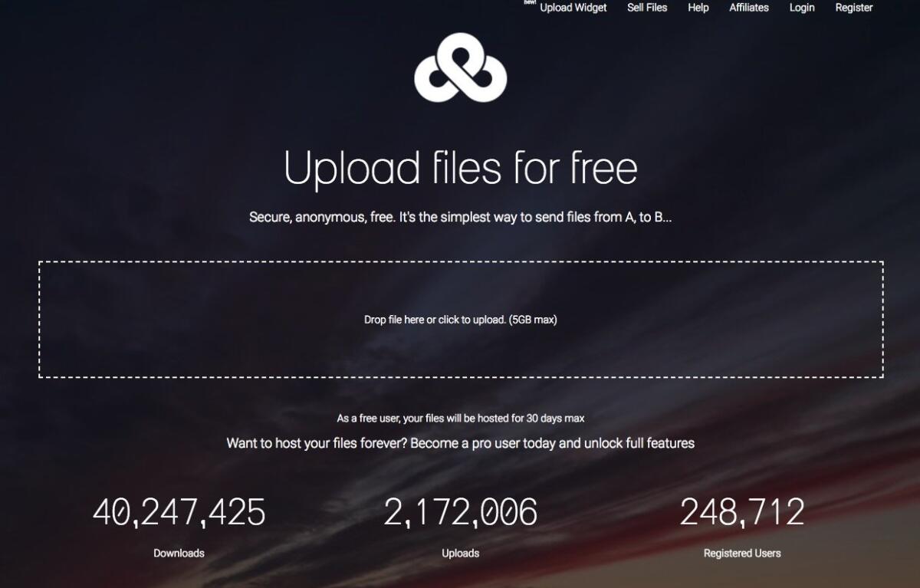Click the 30 days hosting notice
Image resolution: width=920 pixels, height=588 pixels.
[461, 419]
